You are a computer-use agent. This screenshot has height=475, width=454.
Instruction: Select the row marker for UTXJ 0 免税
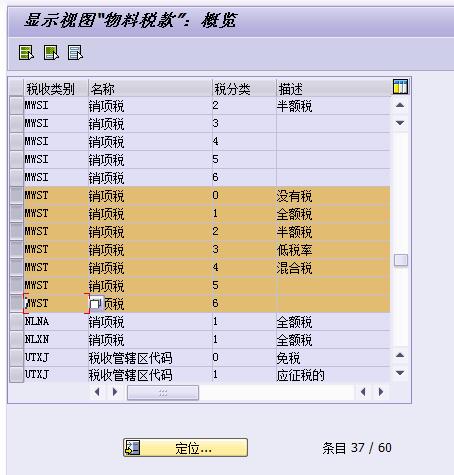click(16, 358)
